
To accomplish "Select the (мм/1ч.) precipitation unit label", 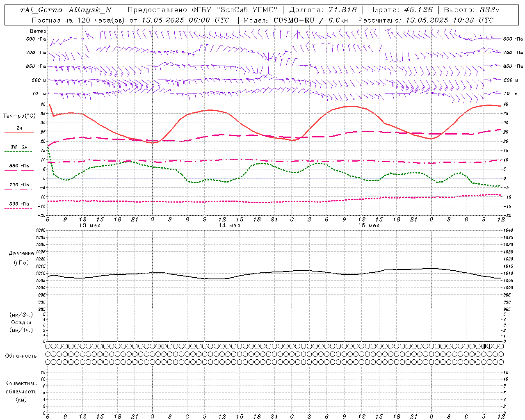I will [21, 330].
